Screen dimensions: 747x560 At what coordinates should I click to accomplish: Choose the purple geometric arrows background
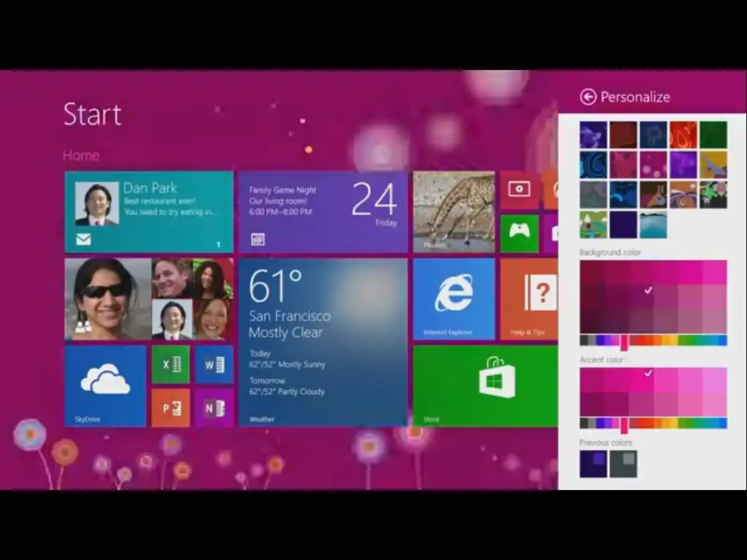click(594, 135)
